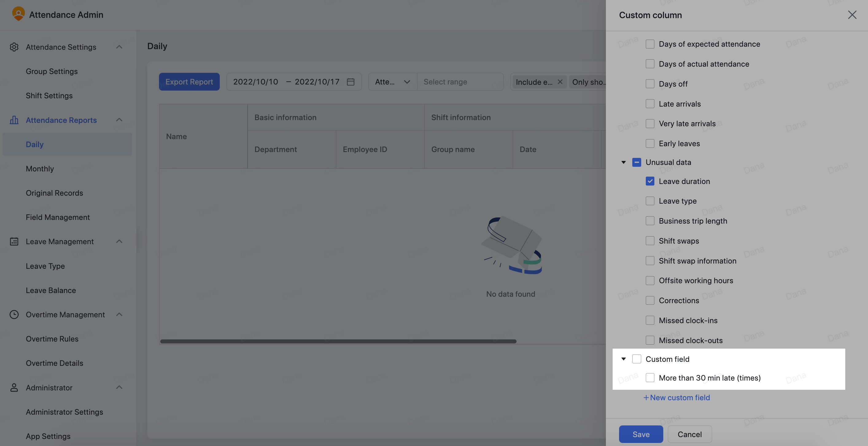Check the Business trip length option

(x=650, y=221)
